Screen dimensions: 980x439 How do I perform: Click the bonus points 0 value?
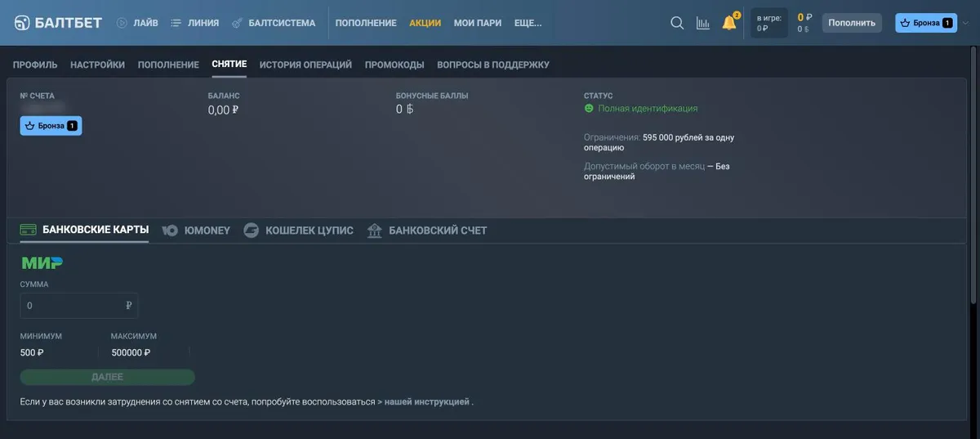tap(405, 110)
